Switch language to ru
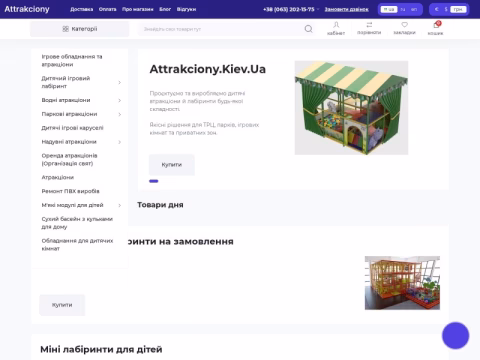This screenshot has width=480, height=360. click(x=403, y=9)
